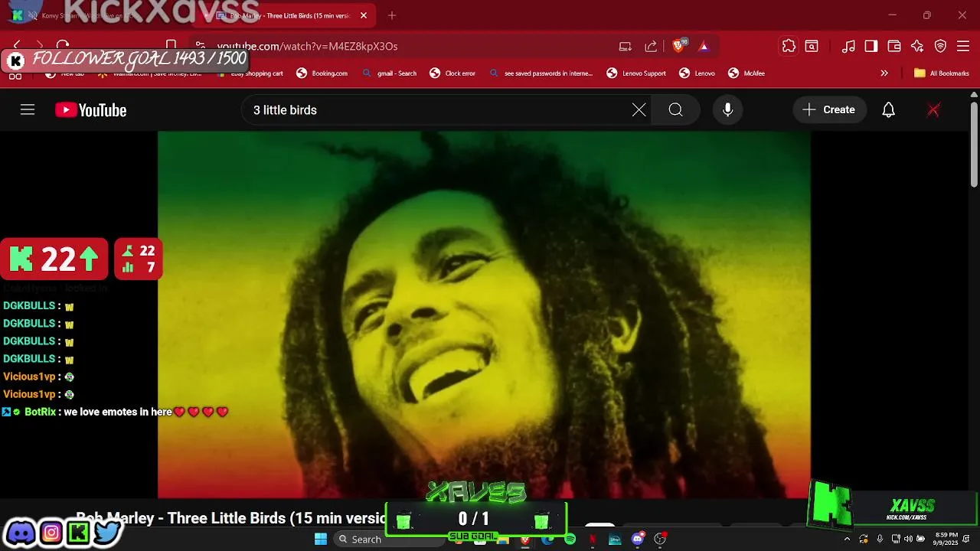Open Spotify from the taskbar
Viewport: 980px width, 551px height.
[570, 540]
